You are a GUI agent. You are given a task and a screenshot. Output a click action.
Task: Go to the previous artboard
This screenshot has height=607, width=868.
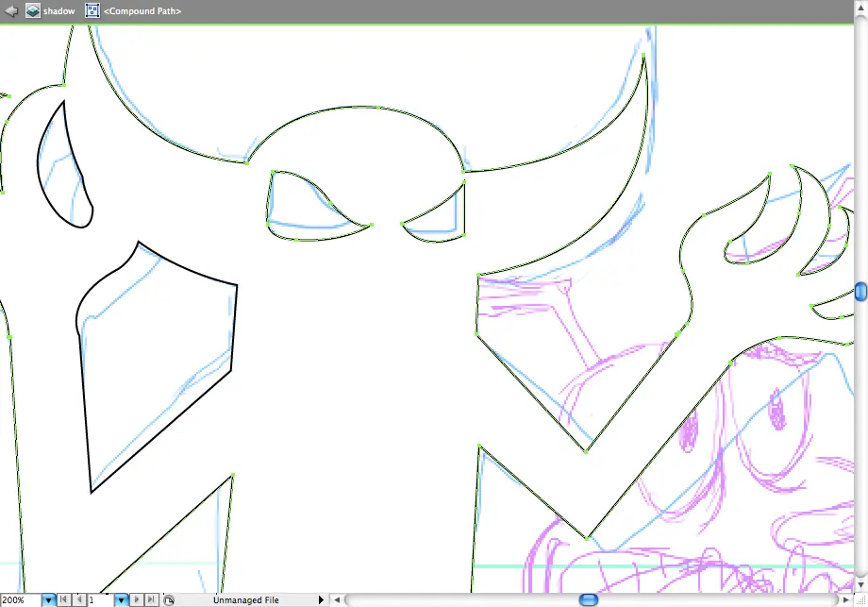(x=79, y=599)
